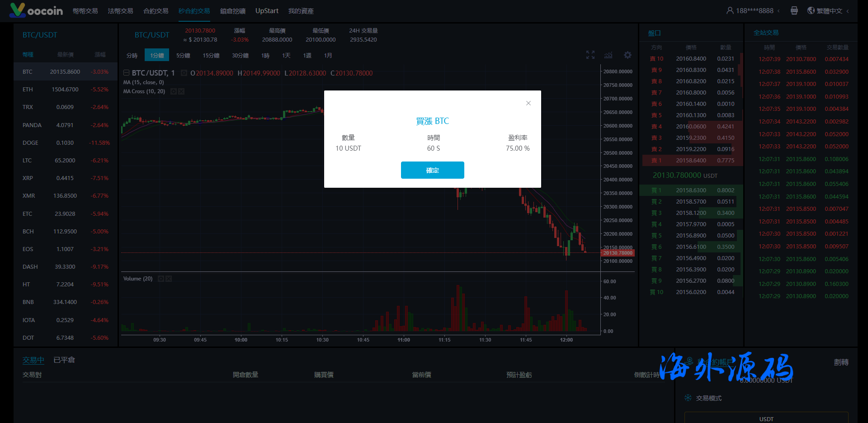
Task: Close the 買漲 BTC dialog with X
Action: coord(528,103)
